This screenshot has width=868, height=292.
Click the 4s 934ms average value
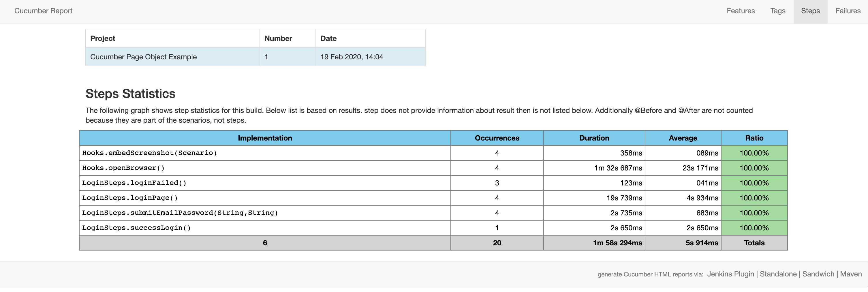702,198
